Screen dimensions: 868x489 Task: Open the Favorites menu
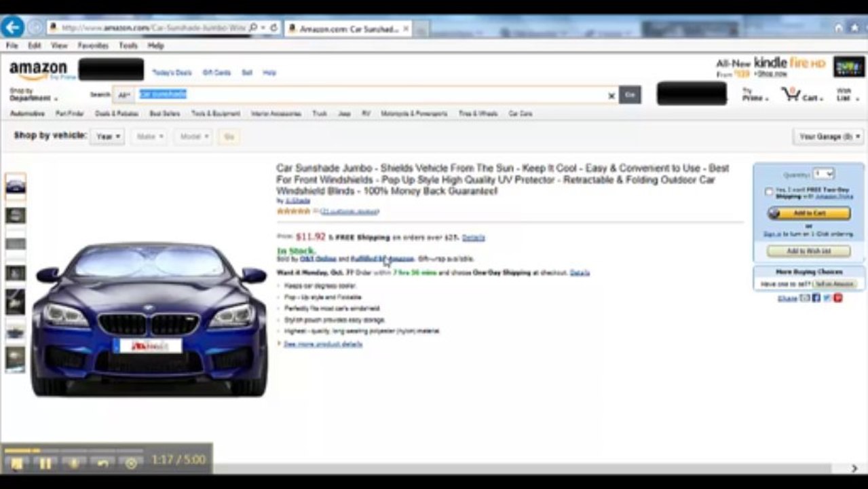92,46
